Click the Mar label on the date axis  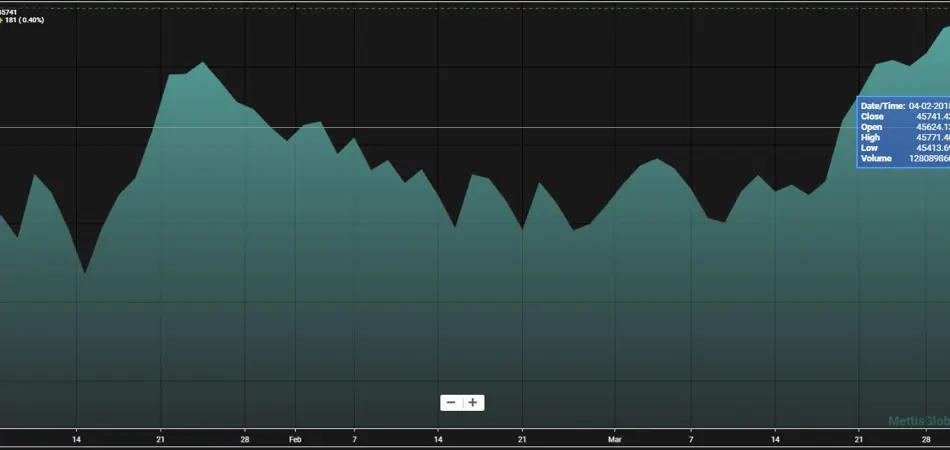615,438
